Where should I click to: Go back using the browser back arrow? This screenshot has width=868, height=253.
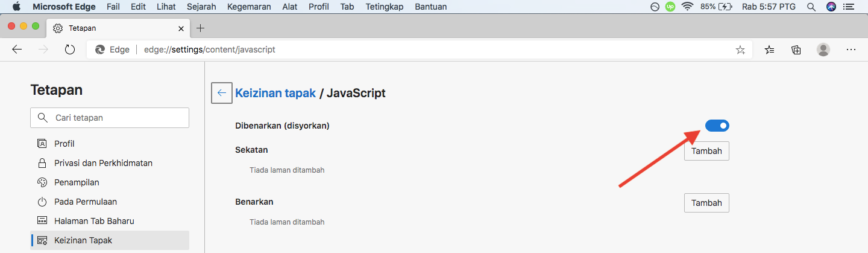pos(17,50)
